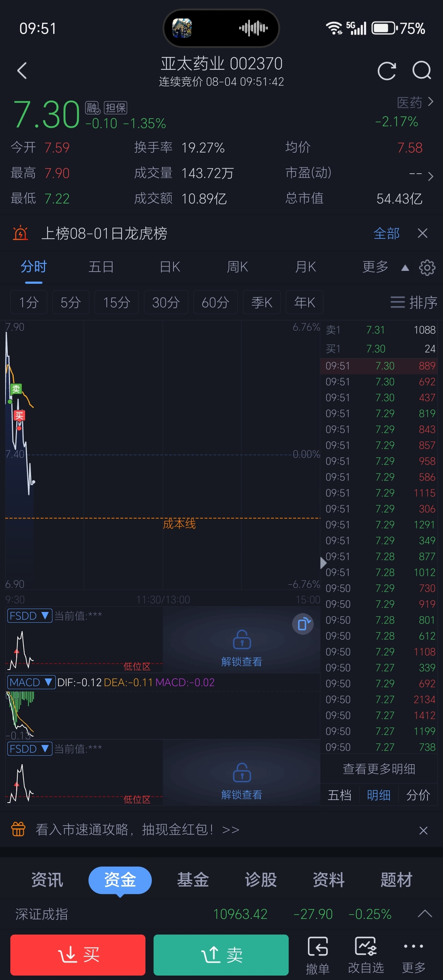
Task: Dismiss the 龙虎榜 notice banner
Action: point(422,233)
